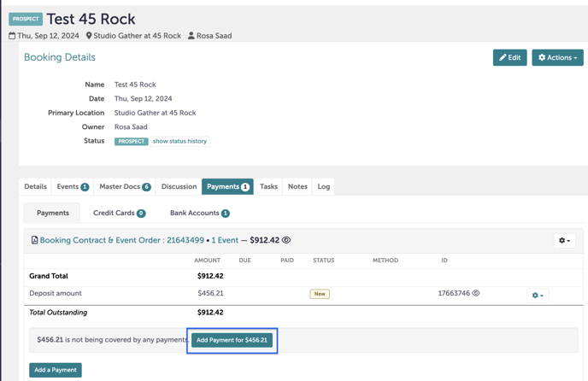The height and width of the screenshot is (381, 588).
Task: Click the New status badge
Action: [x=320, y=294]
